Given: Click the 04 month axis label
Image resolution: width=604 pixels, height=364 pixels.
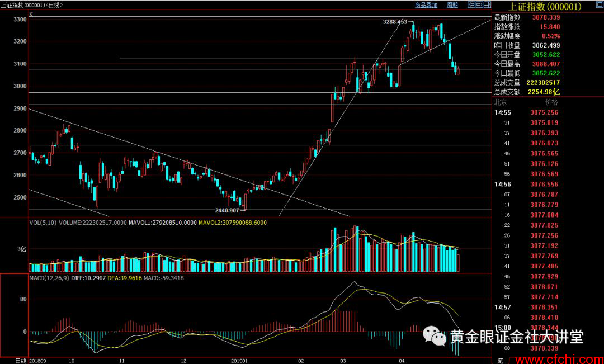Looking at the screenshot, I should pyautogui.click(x=402, y=361).
